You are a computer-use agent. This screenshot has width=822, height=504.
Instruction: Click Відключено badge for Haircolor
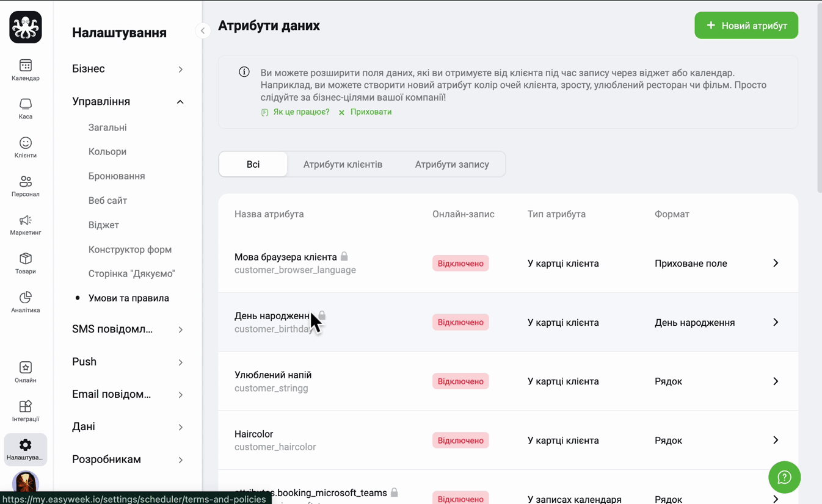[460, 440]
